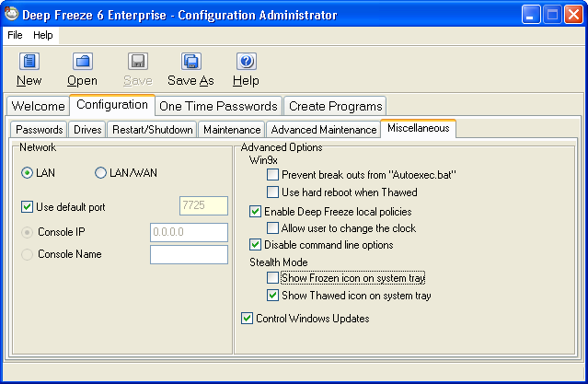Select the Console IP radio button
Image resolution: width=588 pixels, height=384 pixels.
tap(27, 232)
